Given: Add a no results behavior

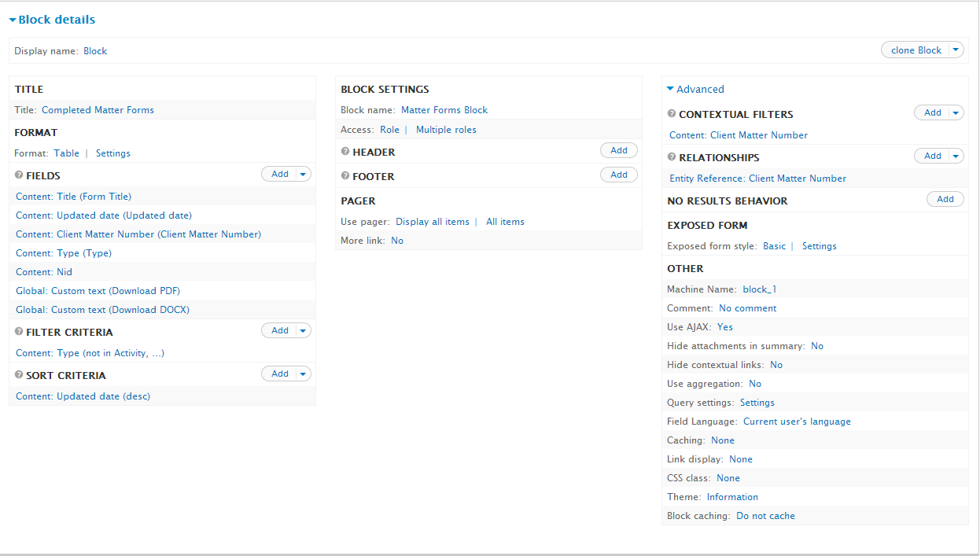Looking at the screenshot, I should click(x=945, y=199).
